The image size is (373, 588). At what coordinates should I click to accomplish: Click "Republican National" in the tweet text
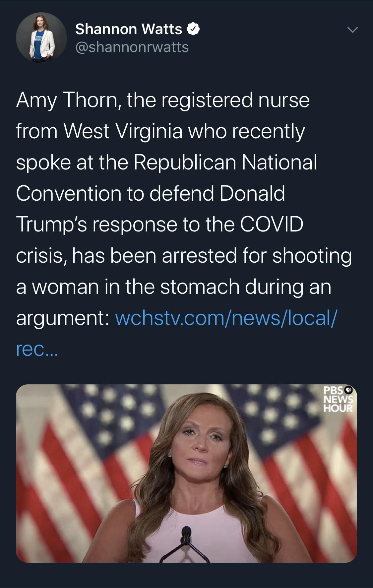point(225,163)
